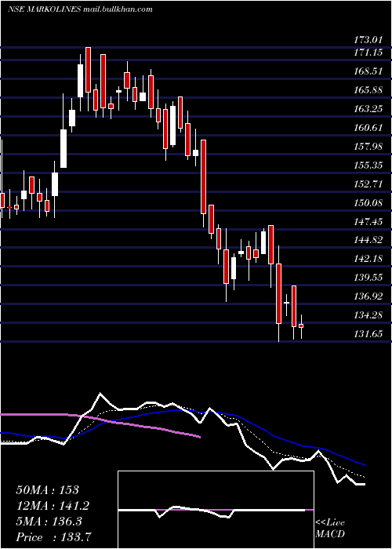Click the 168.51 price axis label
392x549 pixels.
click(368, 71)
